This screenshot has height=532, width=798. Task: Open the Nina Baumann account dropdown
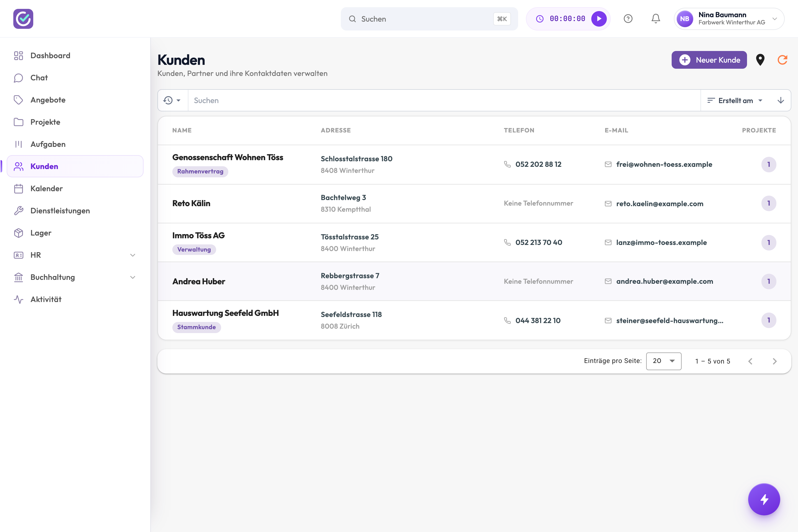pos(729,19)
